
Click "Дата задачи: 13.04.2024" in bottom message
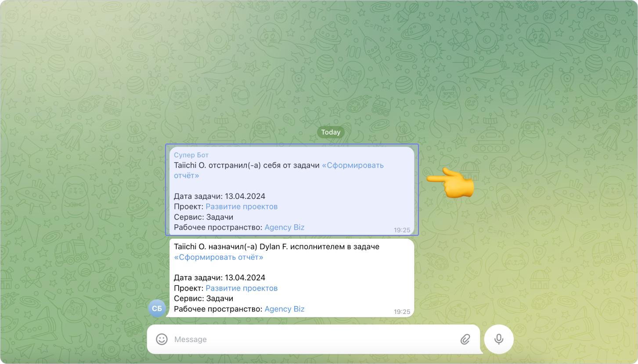pos(220,278)
